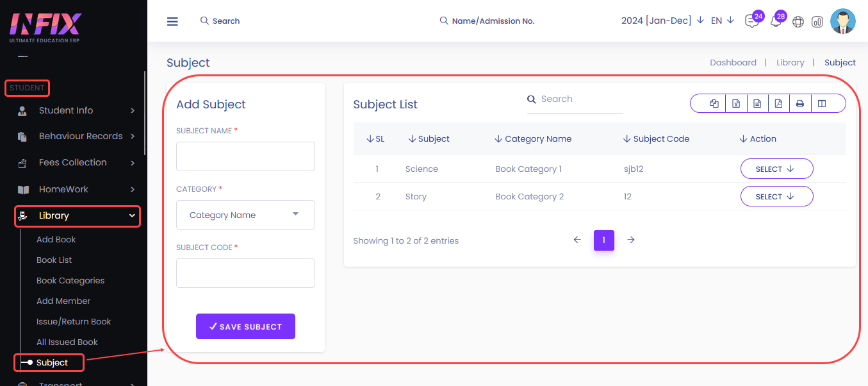The height and width of the screenshot is (386, 868).
Task: Open the chat messages icon
Action: pos(751,21)
